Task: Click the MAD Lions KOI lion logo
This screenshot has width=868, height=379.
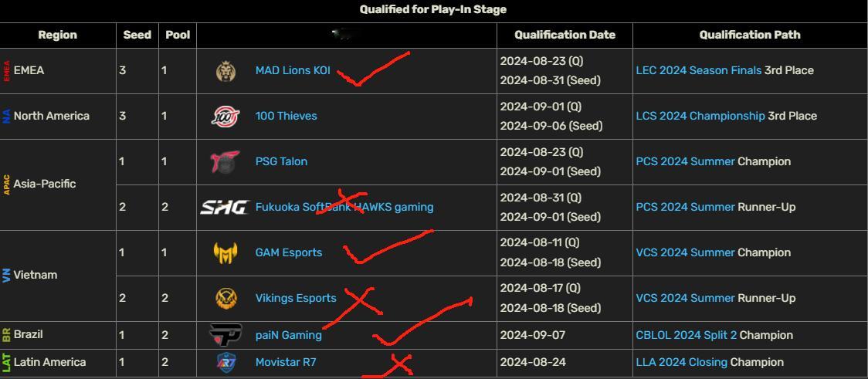Action: coord(225,71)
